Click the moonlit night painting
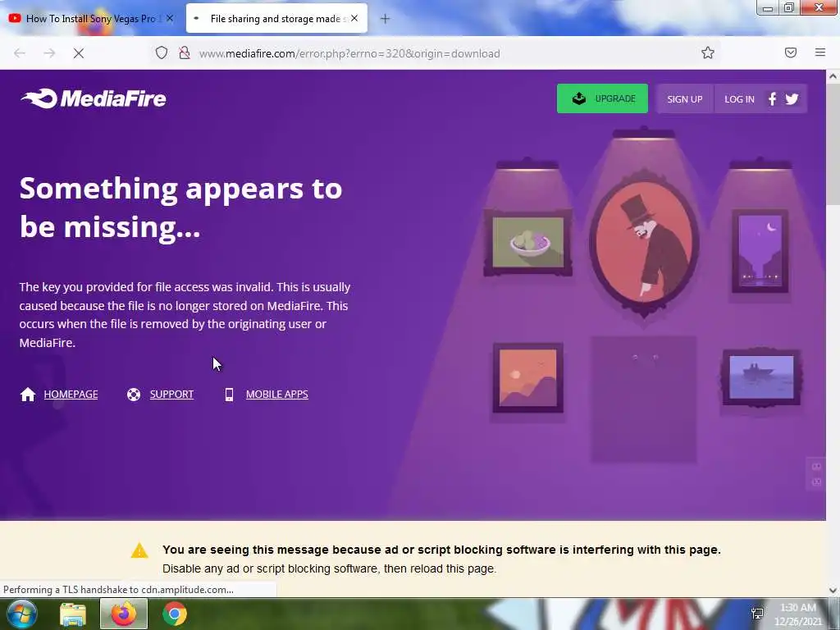Viewport: 840px width, 630px height. pos(760,251)
